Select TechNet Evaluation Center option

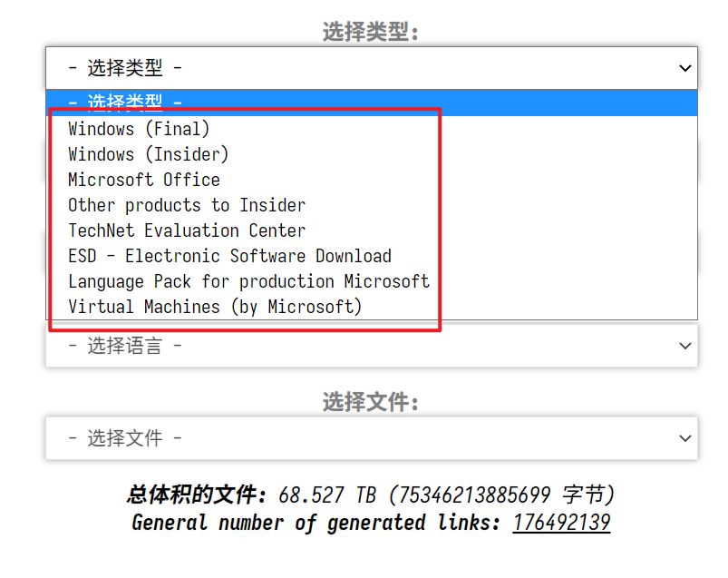(x=187, y=230)
